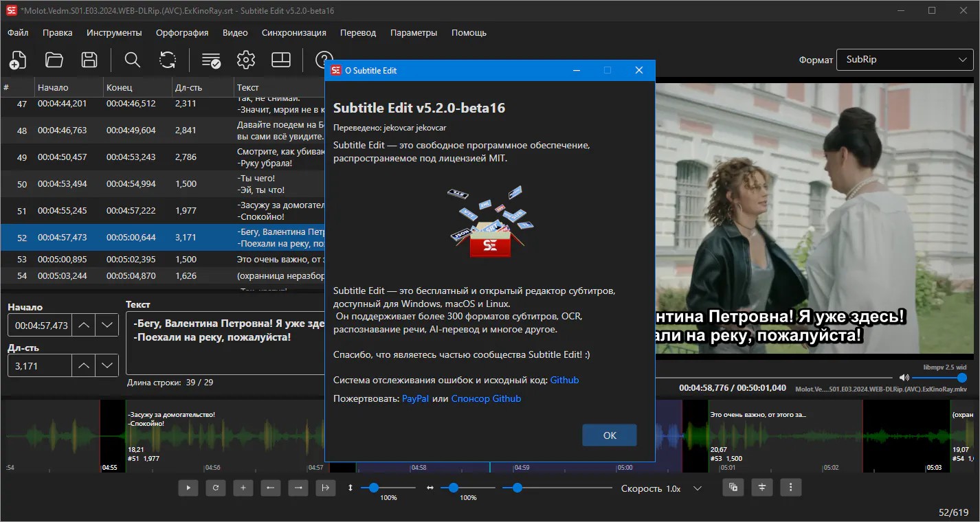Sort by the Начало column header
The height and width of the screenshot is (522, 980).
69,87
